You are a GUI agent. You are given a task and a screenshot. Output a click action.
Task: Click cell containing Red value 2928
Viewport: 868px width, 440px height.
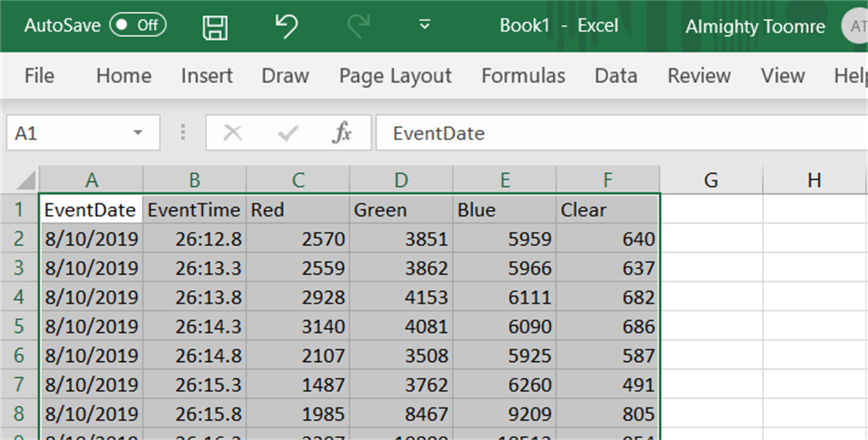pyautogui.click(x=298, y=297)
